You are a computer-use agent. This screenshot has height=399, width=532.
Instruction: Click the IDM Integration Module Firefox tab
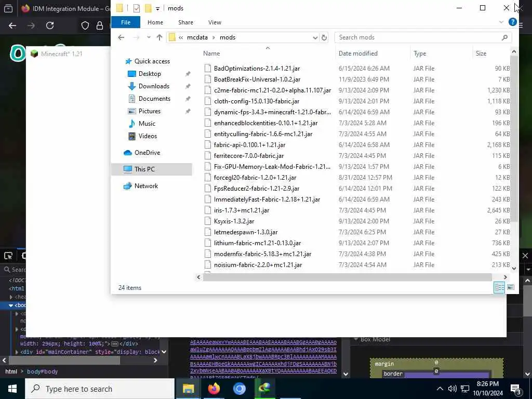coord(65,8)
